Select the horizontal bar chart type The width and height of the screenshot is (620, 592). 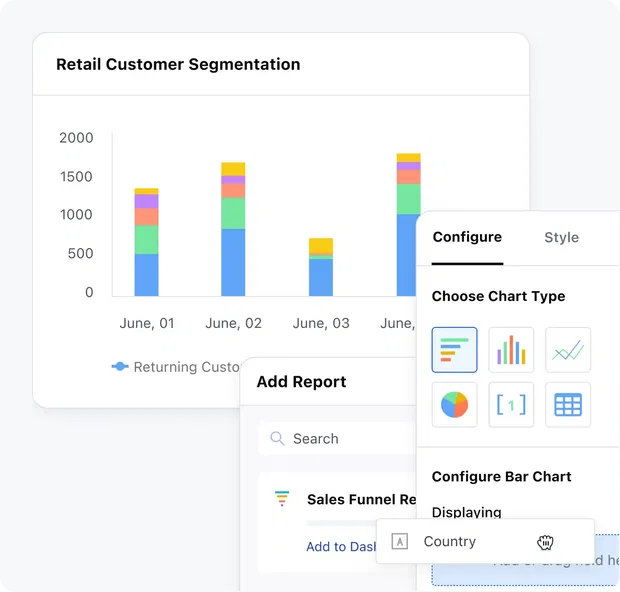click(x=454, y=350)
